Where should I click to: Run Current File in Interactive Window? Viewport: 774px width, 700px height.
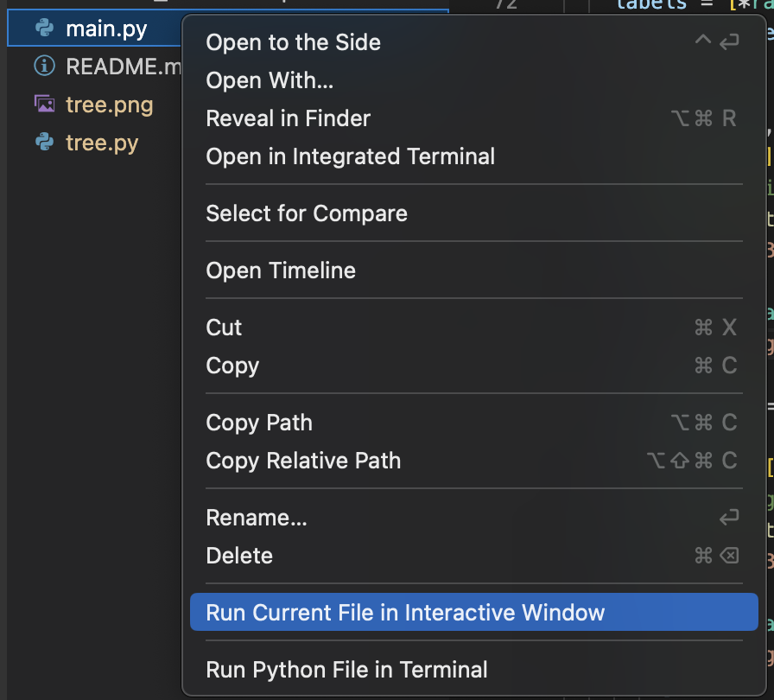474,612
